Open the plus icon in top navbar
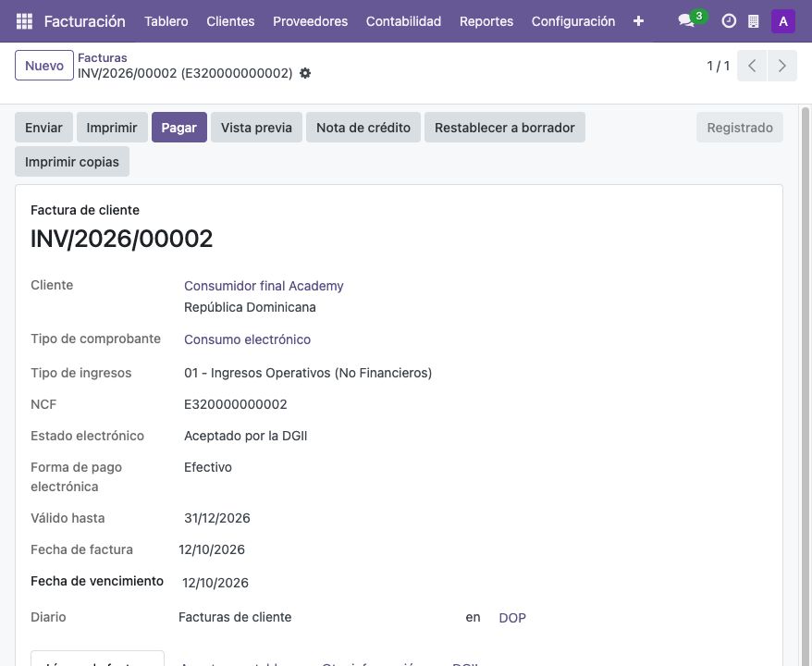The image size is (812, 666). [638, 21]
